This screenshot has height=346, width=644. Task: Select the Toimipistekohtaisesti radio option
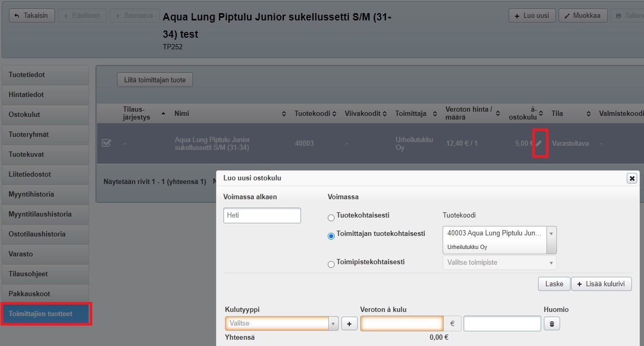(x=331, y=264)
